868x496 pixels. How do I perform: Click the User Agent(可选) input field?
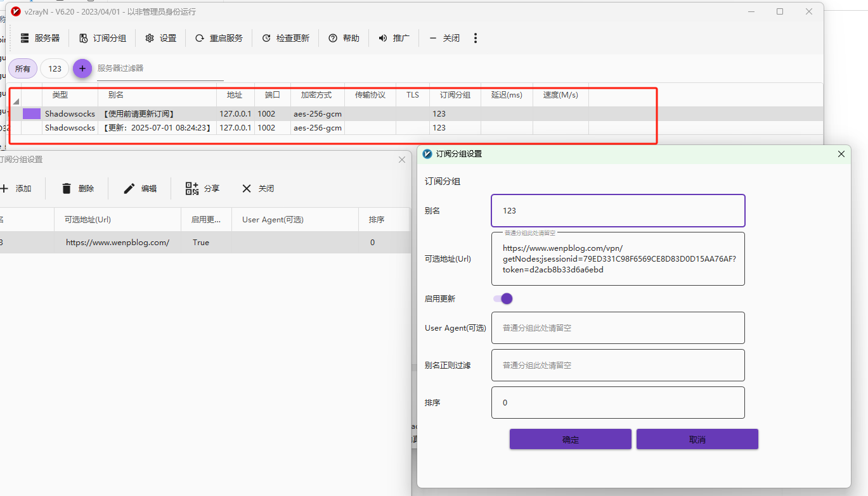(618, 328)
